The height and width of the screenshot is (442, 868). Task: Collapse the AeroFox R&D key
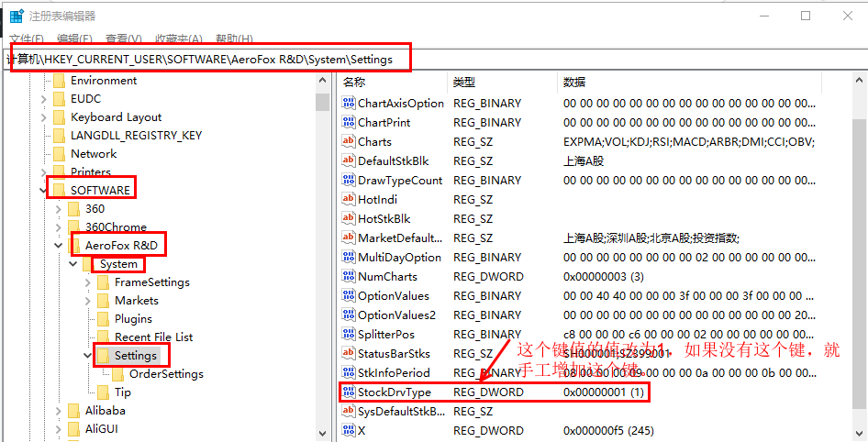(x=58, y=246)
